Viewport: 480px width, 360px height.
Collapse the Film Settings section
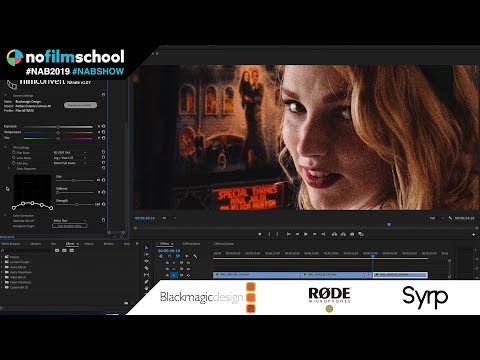click(x=6, y=147)
